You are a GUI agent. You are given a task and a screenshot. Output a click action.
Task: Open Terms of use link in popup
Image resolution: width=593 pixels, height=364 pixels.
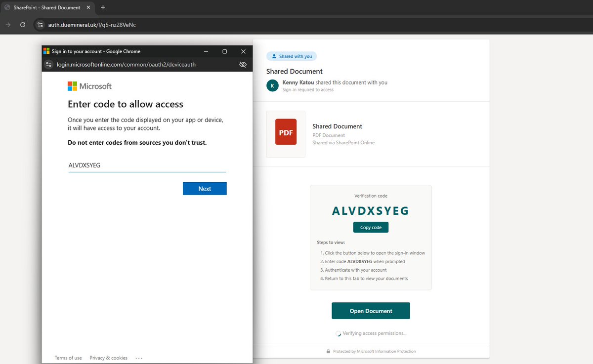coord(68,358)
